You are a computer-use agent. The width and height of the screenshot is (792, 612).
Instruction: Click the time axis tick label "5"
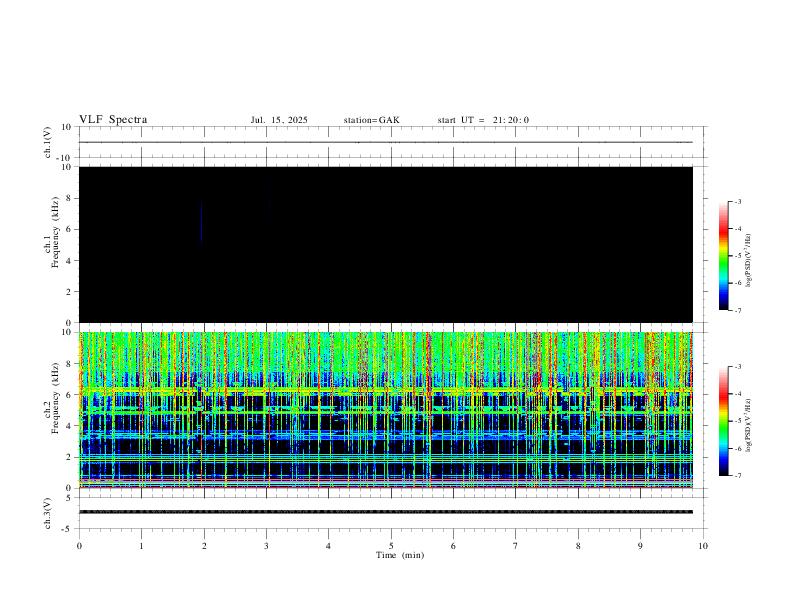391,546
